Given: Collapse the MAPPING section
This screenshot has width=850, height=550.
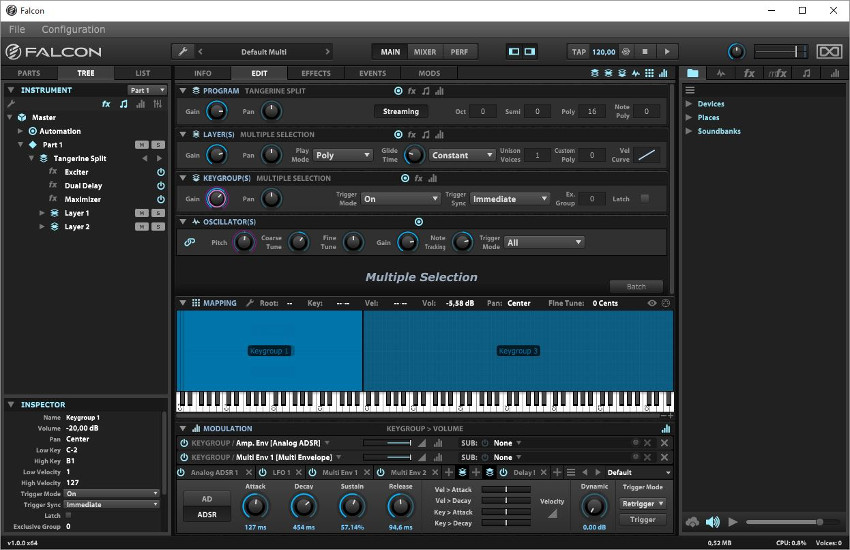Looking at the screenshot, I should [183, 303].
